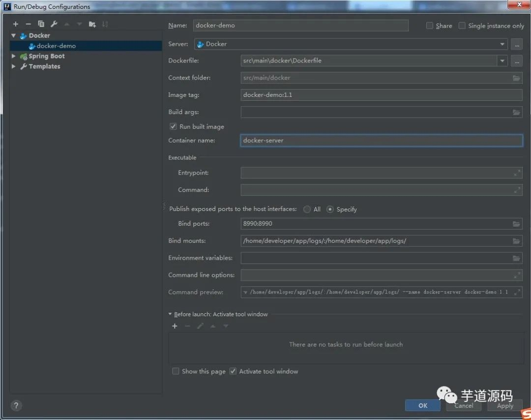The image size is (531, 420).
Task: Expand Command preview field
Action: point(517,292)
